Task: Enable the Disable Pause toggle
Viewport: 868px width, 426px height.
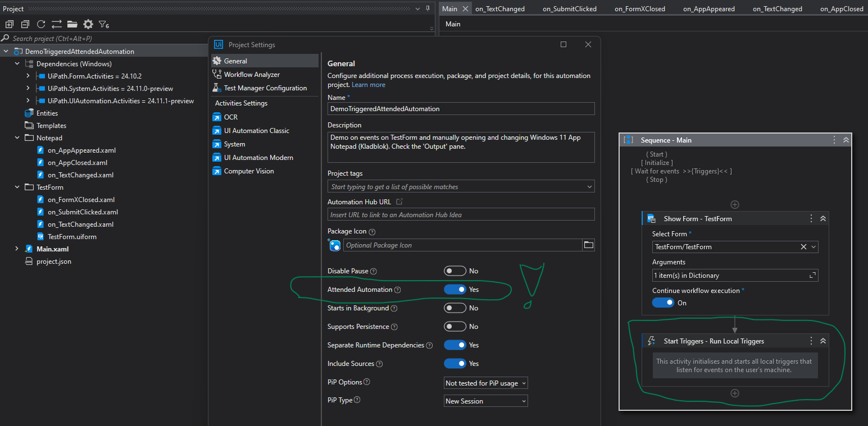Action: click(455, 271)
